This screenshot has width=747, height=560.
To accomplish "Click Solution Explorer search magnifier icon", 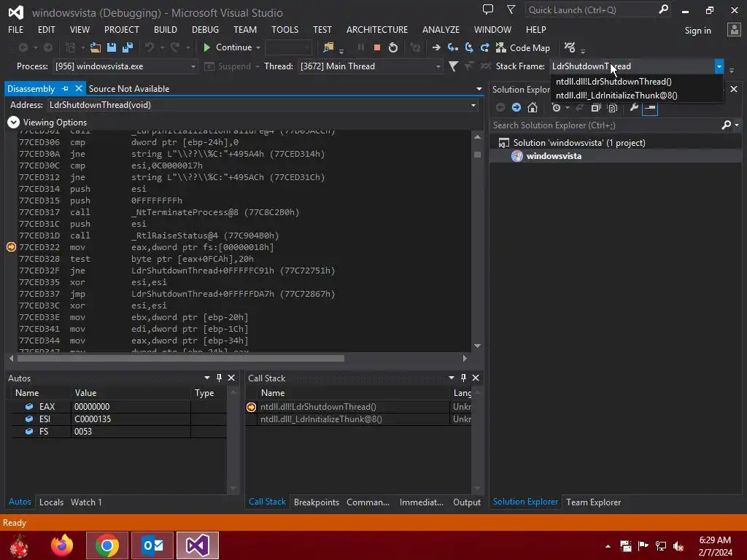I will (x=726, y=125).
